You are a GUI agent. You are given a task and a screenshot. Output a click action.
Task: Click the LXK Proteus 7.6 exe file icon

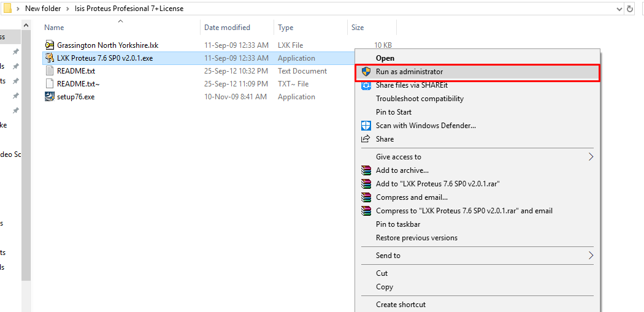50,58
